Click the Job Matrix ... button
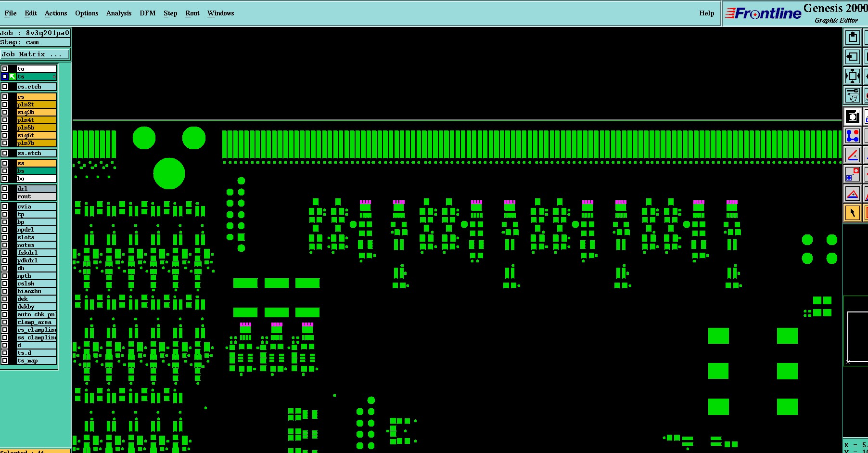 tap(35, 54)
